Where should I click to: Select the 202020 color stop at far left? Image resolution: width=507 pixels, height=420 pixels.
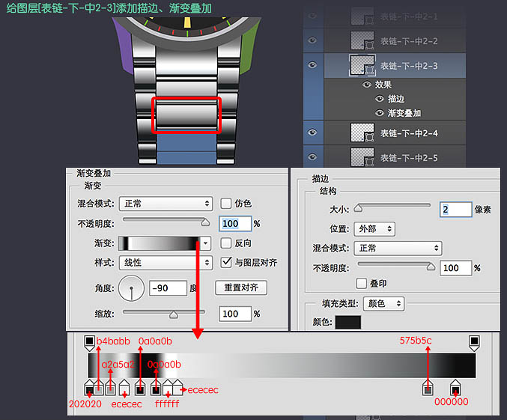[x=90, y=388]
